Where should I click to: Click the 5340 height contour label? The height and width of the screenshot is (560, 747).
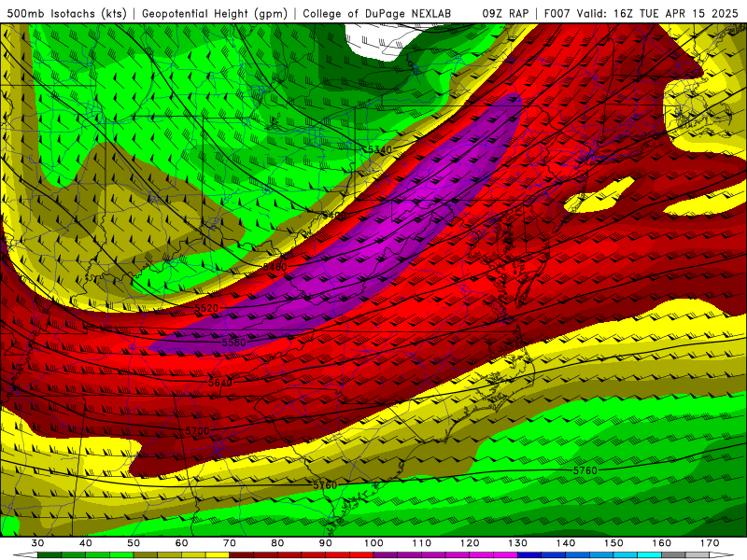click(380, 150)
